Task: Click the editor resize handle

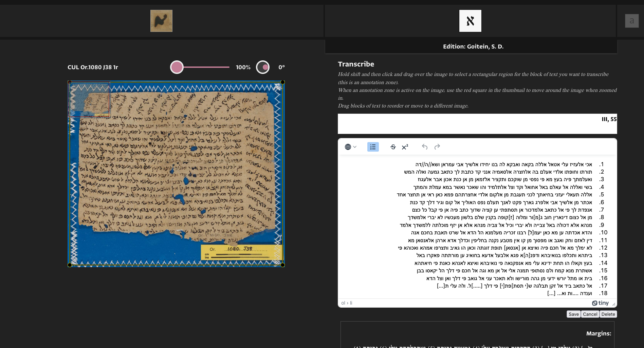Action: (x=614, y=304)
